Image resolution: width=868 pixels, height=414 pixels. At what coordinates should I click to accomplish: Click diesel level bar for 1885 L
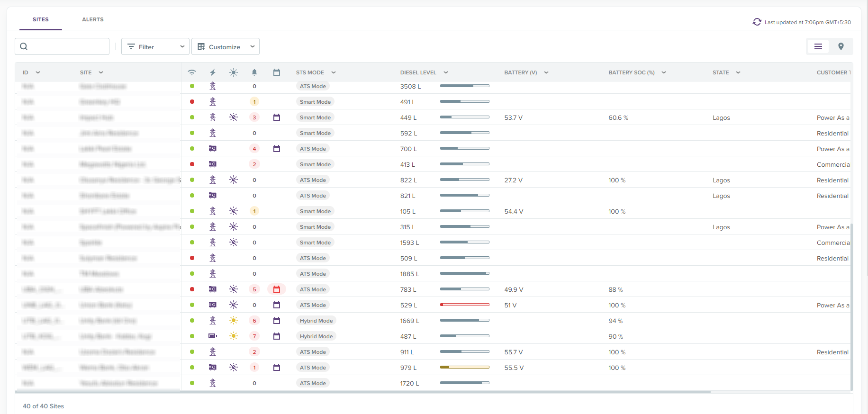tap(465, 273)
